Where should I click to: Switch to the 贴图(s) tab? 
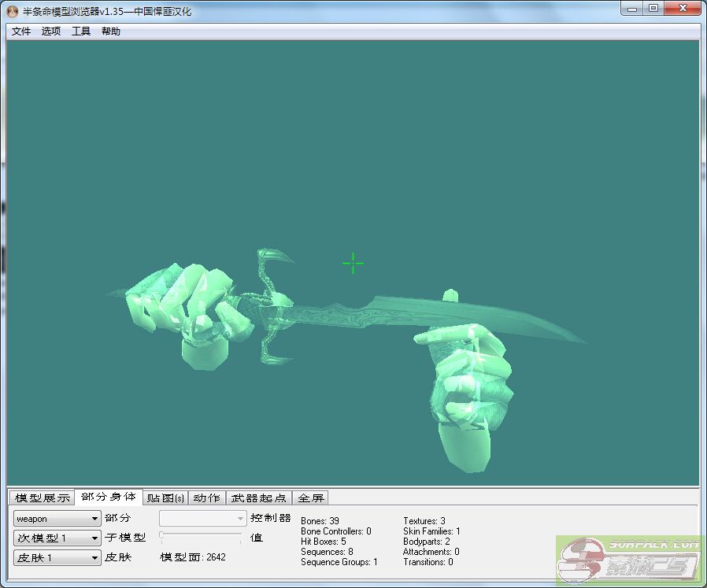point(165,498)
